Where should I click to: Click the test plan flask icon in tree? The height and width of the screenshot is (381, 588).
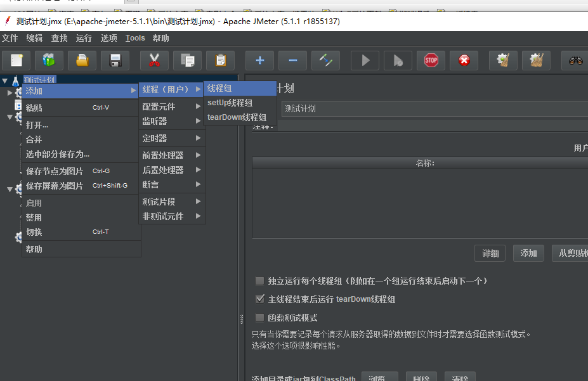point(16,80)
